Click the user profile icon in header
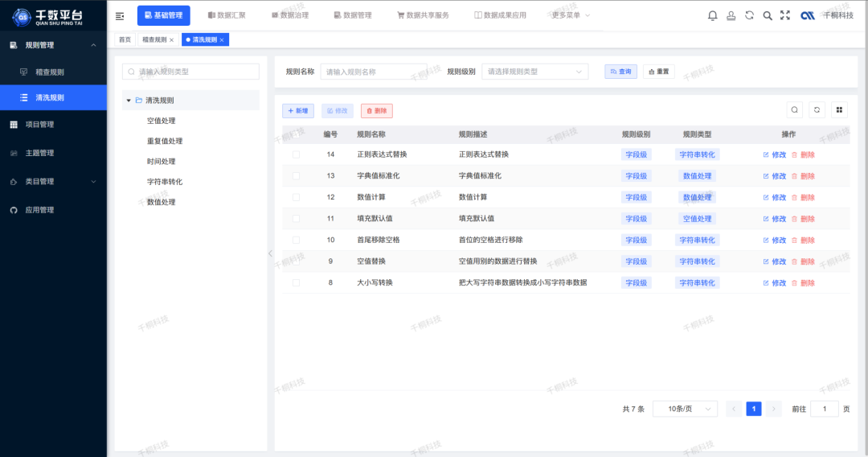 (x=731, y=15)
